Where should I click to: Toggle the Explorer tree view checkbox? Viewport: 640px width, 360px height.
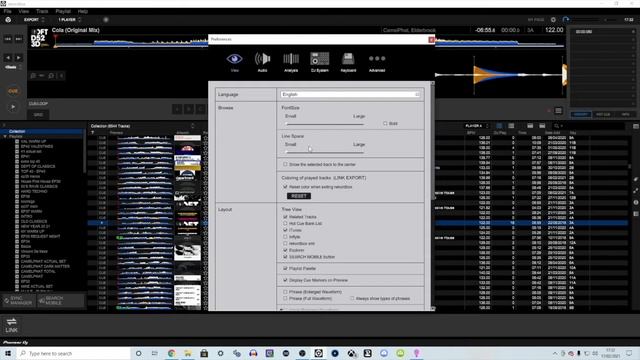(285, 250)
